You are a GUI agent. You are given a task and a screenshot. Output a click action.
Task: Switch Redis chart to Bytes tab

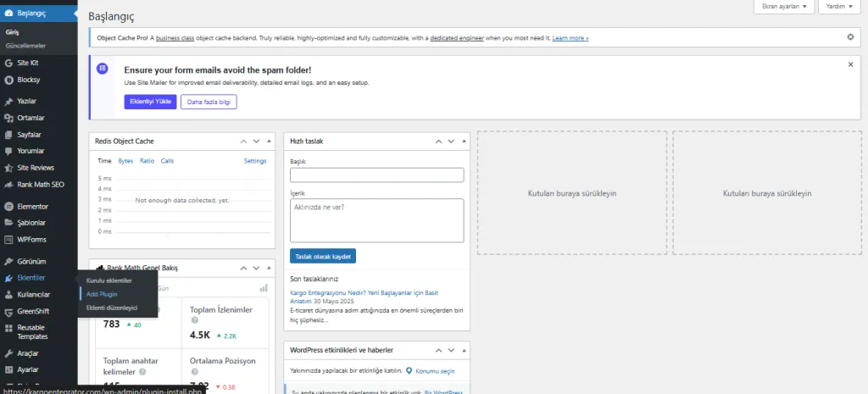coord(125,161)
